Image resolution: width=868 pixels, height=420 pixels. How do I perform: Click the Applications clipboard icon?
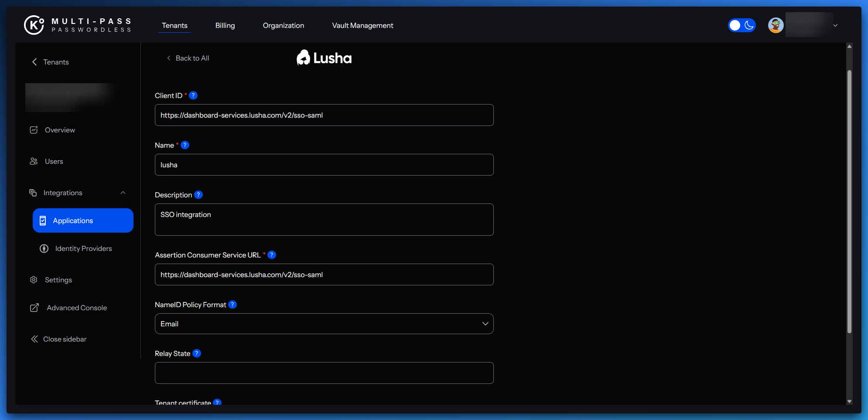43,221
